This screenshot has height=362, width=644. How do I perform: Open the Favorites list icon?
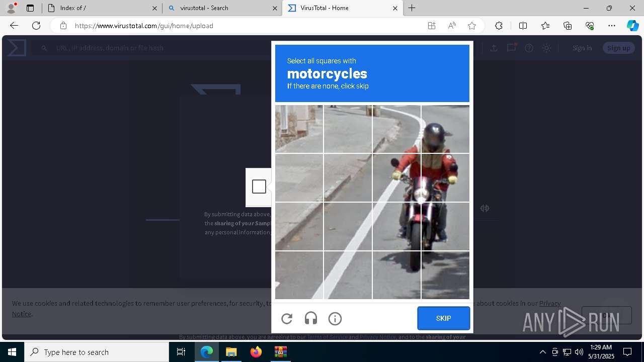pyautogui.click(x=545, y=26)
